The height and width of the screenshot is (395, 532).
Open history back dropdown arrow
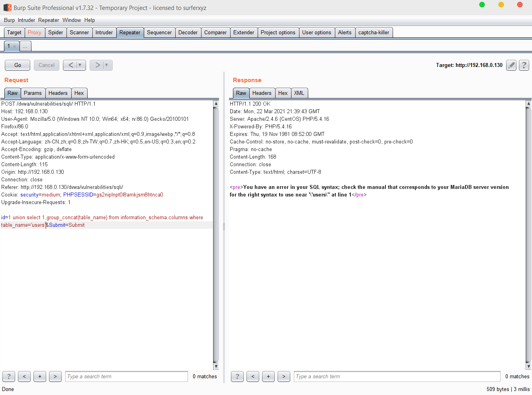click(80, 65)
